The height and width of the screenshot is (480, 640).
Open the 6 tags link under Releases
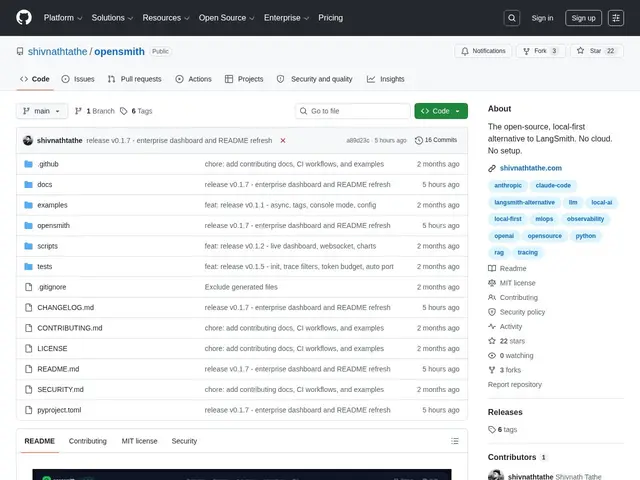click(503, 429)
